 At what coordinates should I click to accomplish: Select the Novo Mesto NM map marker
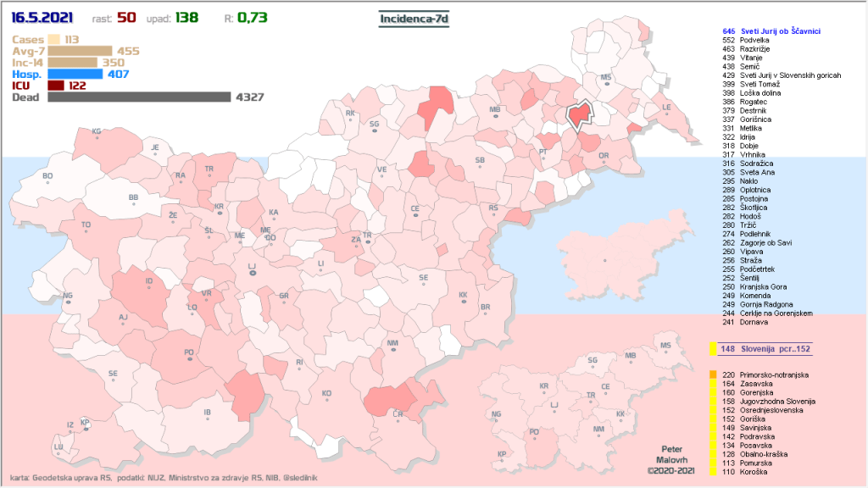pos(392,349)
